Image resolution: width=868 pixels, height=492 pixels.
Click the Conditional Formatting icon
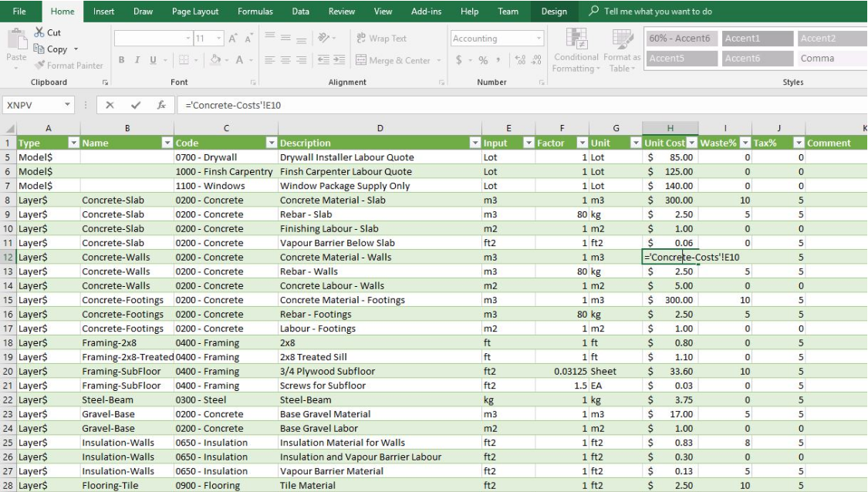tap(576, 40)
